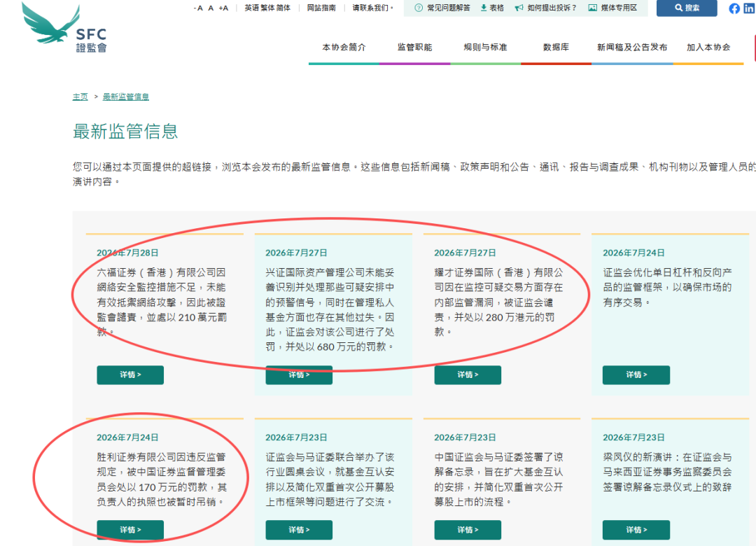The height and width of the screenshot is (546, 756).
Task: Reset font size with the middle A
Action: pyautogui.click(x=211, y=8)
